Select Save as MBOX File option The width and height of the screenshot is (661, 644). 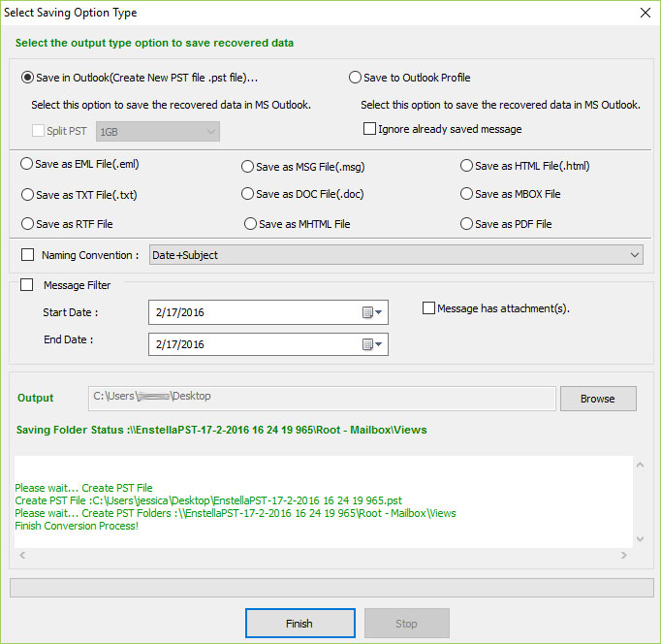click(x=466, y=194)
